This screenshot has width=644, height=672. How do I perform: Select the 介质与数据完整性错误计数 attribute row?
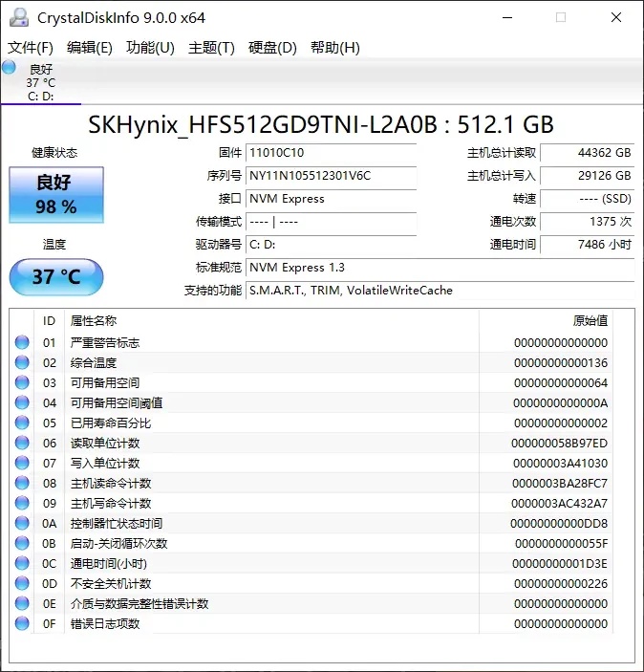311,603
